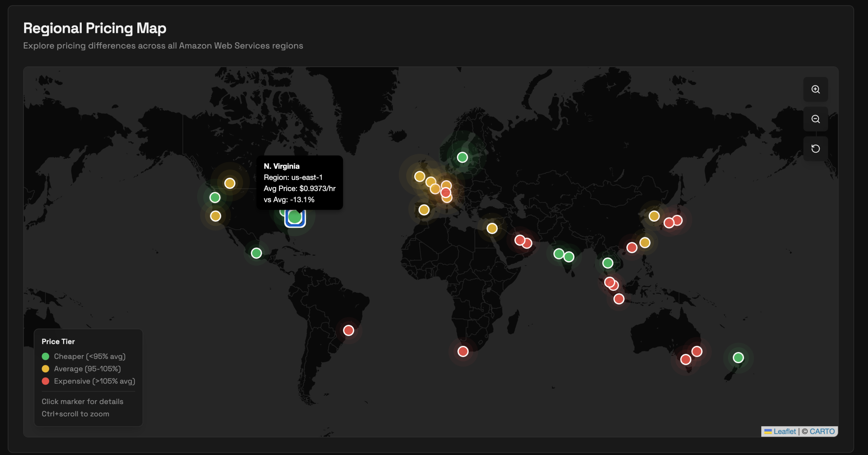Click the green Cheaper tier legend dot
This screenshot has height=455, width=868.
pos(46,356)
